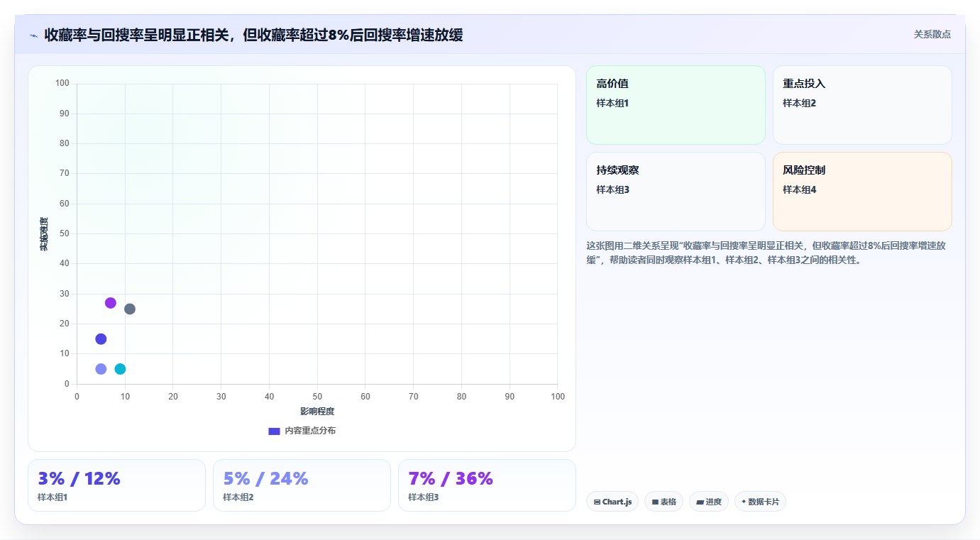
Task: Click the 样本组3 caption under 7% / 36%
Action: [x=424, y=497]
